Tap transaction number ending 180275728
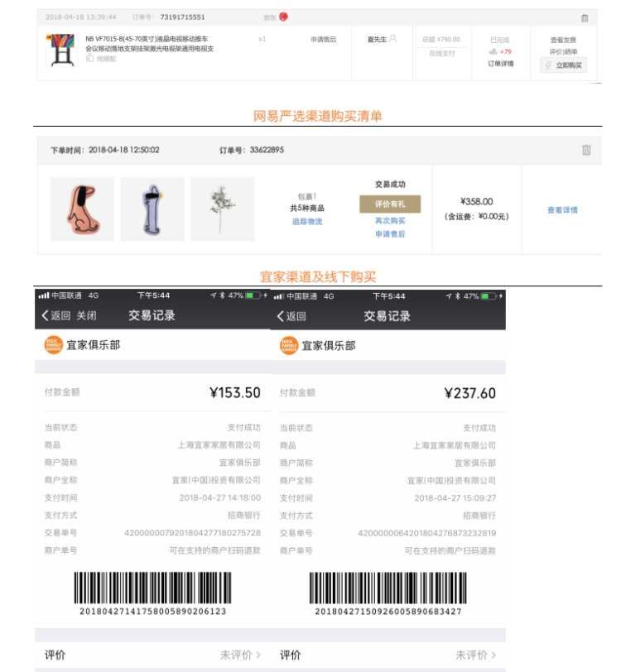The height and width of the screenshot is (672, 621). pyautogui.click(x=193, y=533)
